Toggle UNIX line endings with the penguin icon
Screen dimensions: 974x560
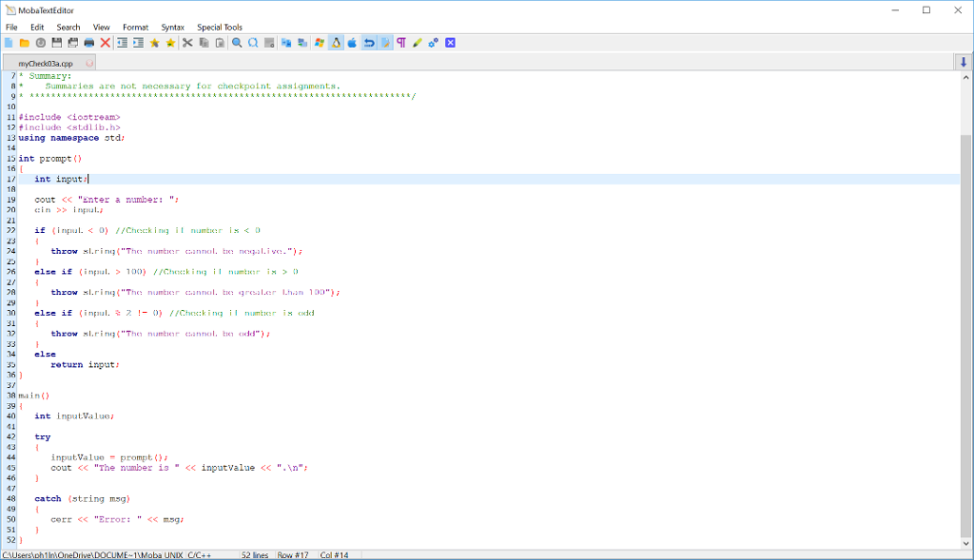pyautogui.click(x=336, y=42)
